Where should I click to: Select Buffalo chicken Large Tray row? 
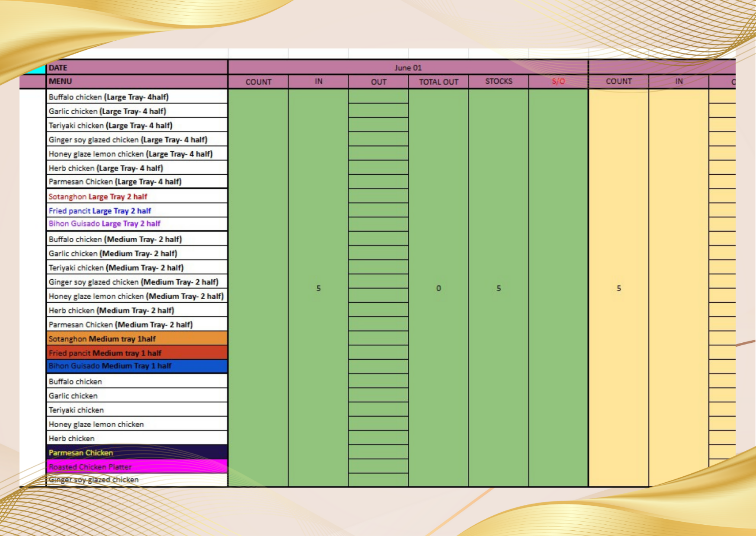coord(136,97)
